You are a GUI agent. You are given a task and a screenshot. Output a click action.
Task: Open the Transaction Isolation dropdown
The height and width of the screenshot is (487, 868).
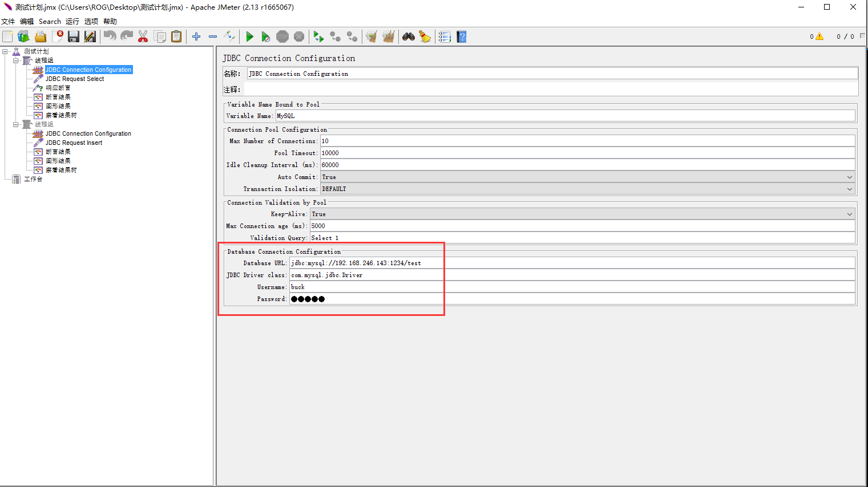(x=588, y=189)
